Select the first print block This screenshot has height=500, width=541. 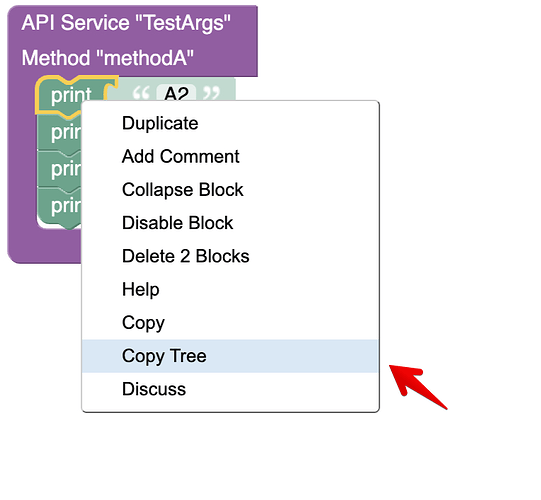tap(71, 95)
